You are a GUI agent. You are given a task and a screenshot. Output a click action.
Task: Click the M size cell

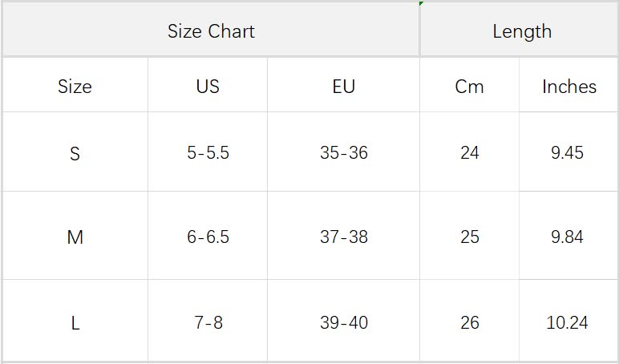pos(75,237)
